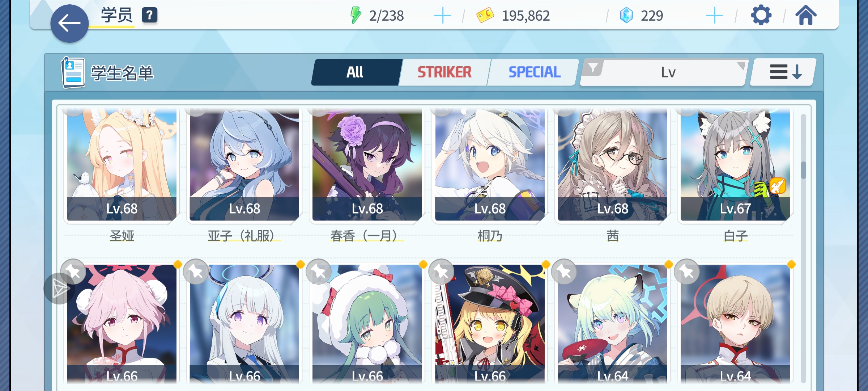Switch to SPECIAL tab
868x391 pixels.
pyautogui.click(x=534, y=72)
